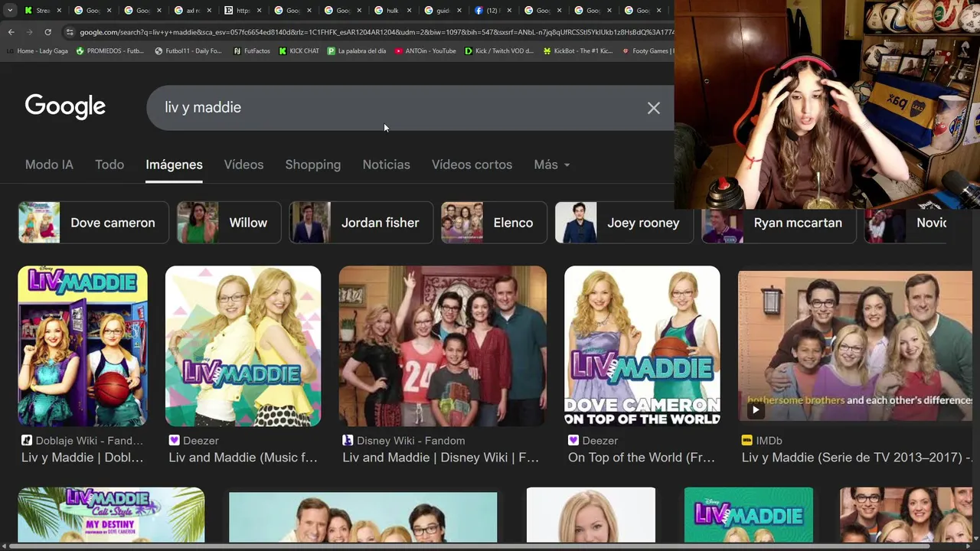Viewport: 980px width, 551px height.
Task: Open Kick / Twitch VOD bookmark
Action: 499,51
